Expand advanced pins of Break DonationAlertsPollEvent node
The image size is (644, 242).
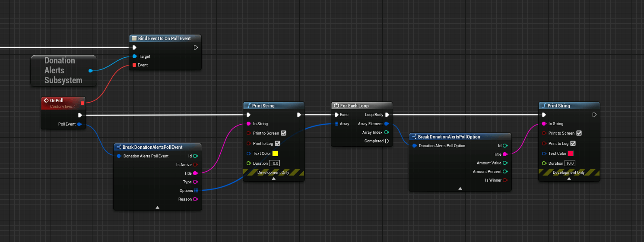[158, 207]
